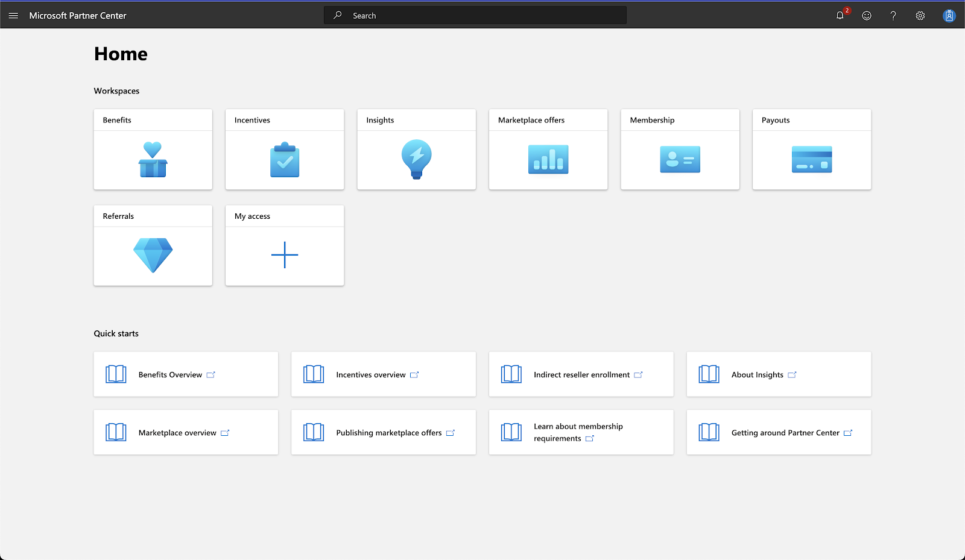Open the Membership ID card tile
Viewport: 965px width, 560px height.
680,159
